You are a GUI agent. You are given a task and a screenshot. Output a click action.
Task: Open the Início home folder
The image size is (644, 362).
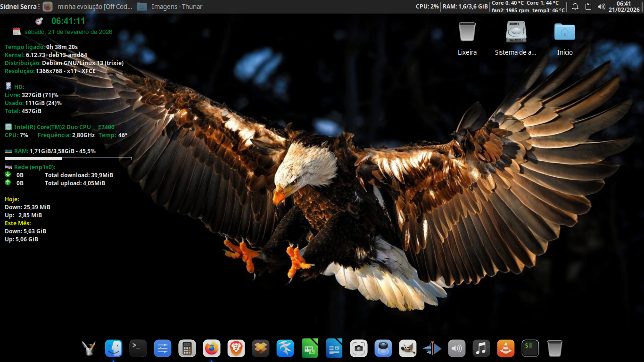[565, 33]
